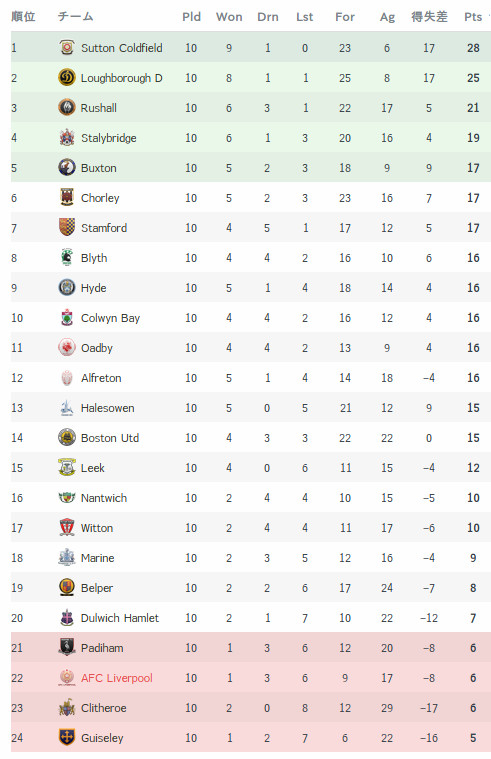Click the 順位 column header
Screen dimensions: 491x759
click(x=23, y=17)
